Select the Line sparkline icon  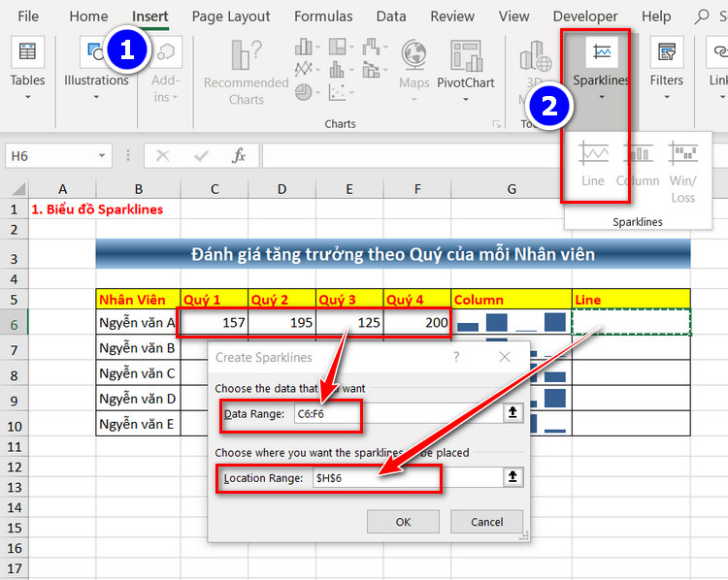tap(593, 153)
